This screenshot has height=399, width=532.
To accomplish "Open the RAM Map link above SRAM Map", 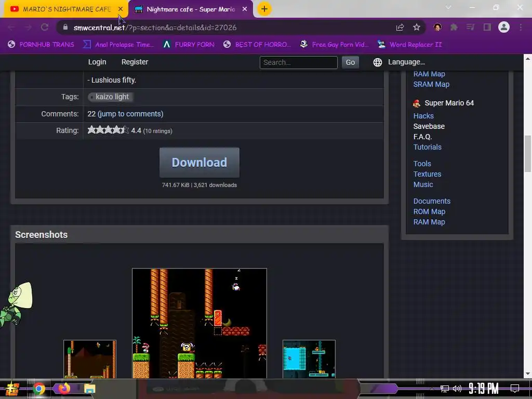I will click(x=429, y=74).
